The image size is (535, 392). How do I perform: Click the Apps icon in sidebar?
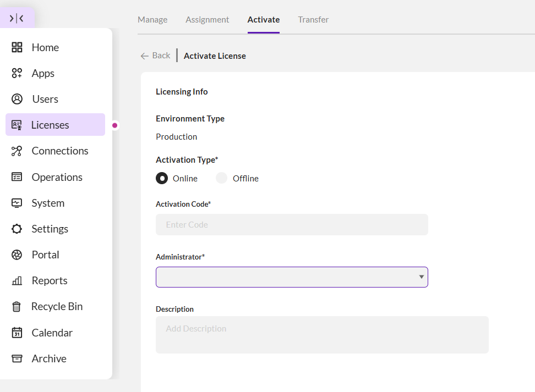[17, 73]
